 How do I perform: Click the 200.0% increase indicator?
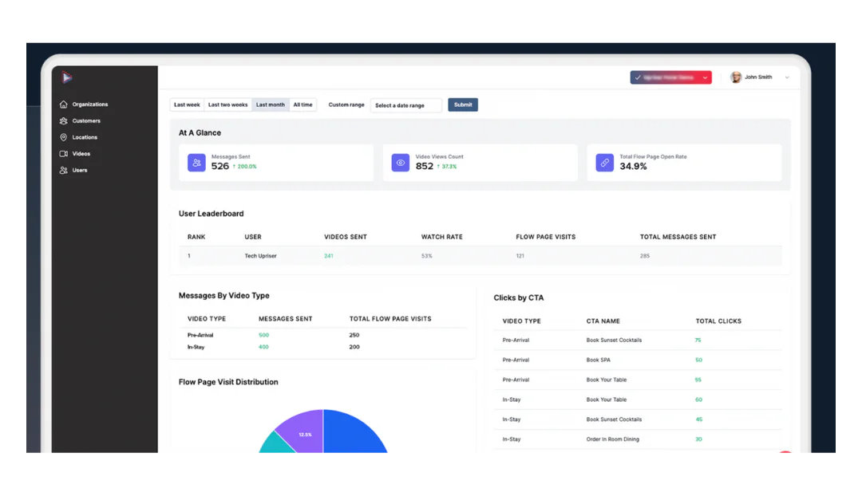click(245, 167)
